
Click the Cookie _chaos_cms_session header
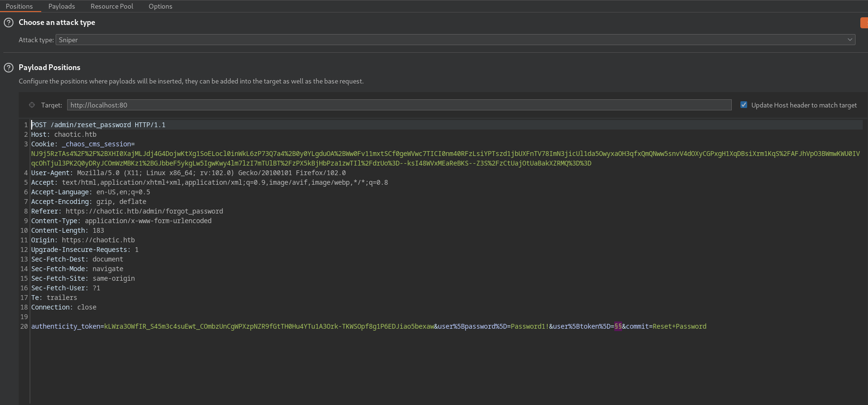[x=83, y=144]
